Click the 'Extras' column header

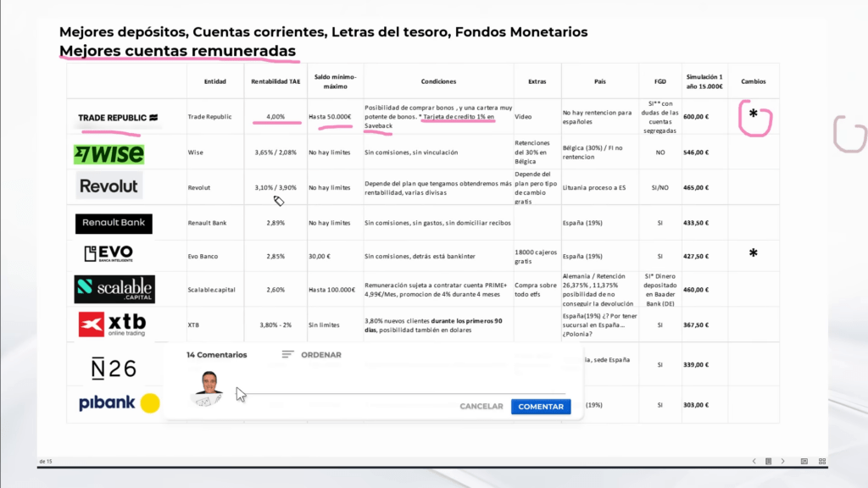537,81
